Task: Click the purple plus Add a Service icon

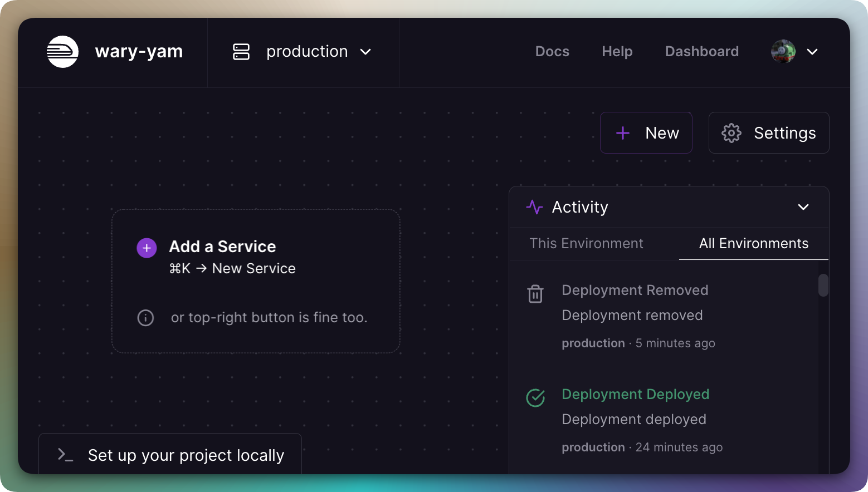Action: (x=147, y=248)
